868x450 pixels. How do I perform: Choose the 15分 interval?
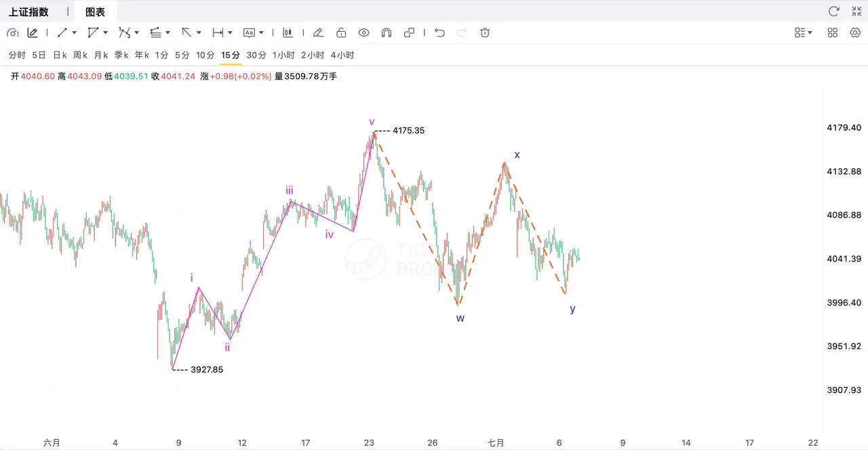[x=231, y=55]
